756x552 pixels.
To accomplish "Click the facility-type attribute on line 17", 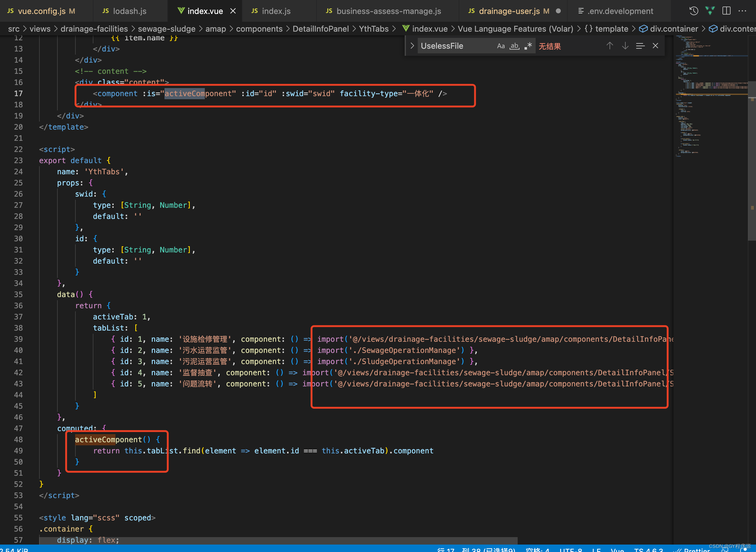I will pos(369,94).
